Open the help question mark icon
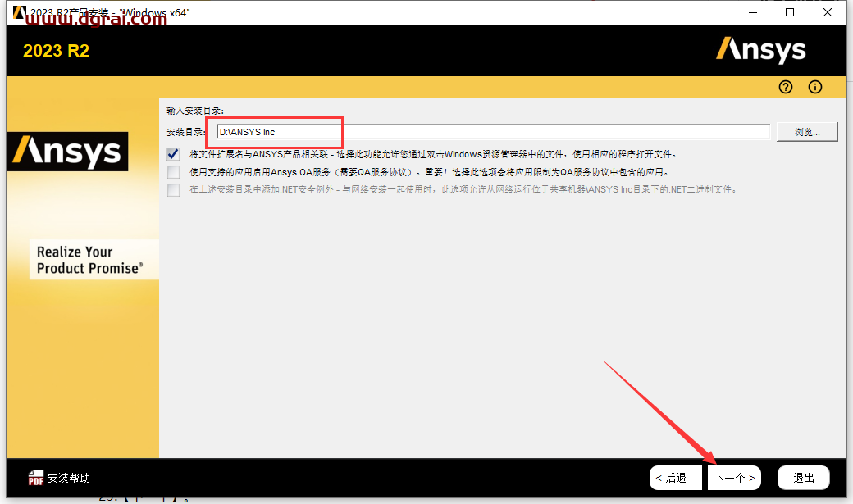Image resolution: width=853 pixels, height=504 pixels. coord(786,87)
